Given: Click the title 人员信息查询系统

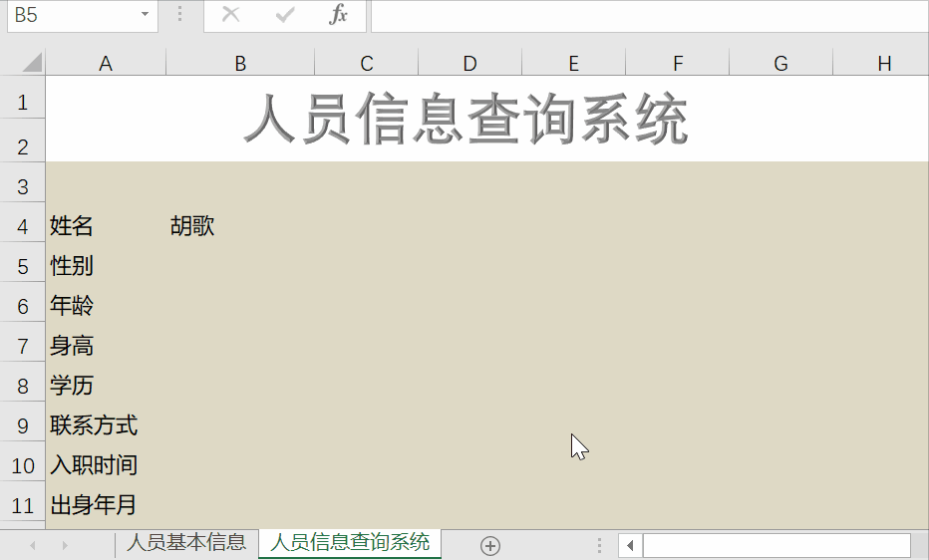Looking at the screenshot, I should tap(465, 119).
